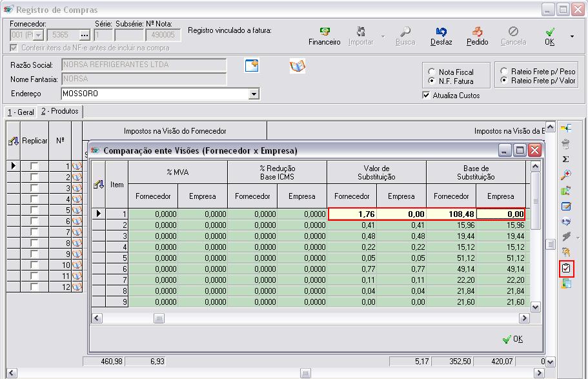The height and width of the screenshot is (379, 588).
Task: Click the edit note pencil icon in sidebar
Action: coord(566,207)
